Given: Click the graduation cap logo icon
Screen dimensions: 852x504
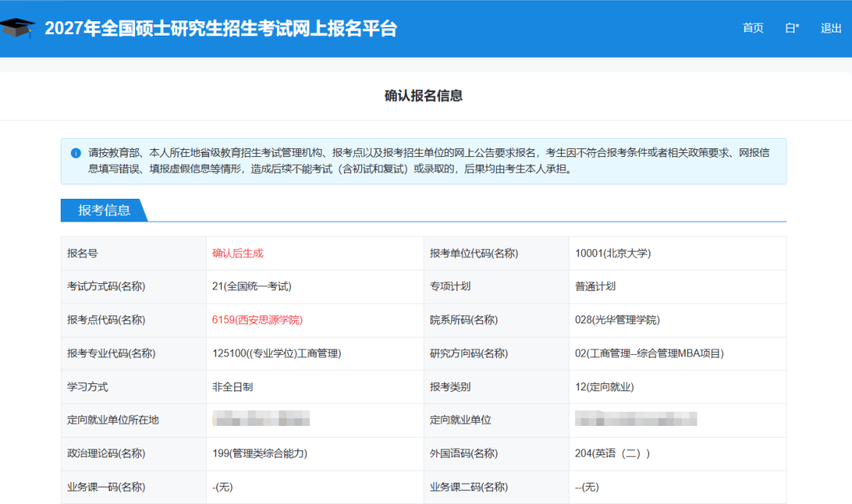Looking at the screenshot, I should [x=17, y=27].
